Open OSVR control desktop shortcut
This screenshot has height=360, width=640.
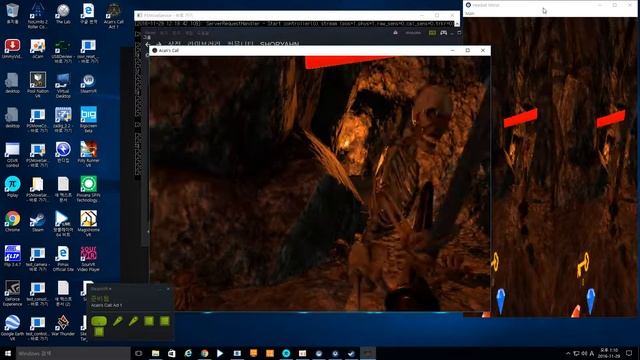(x=12, y=154)
